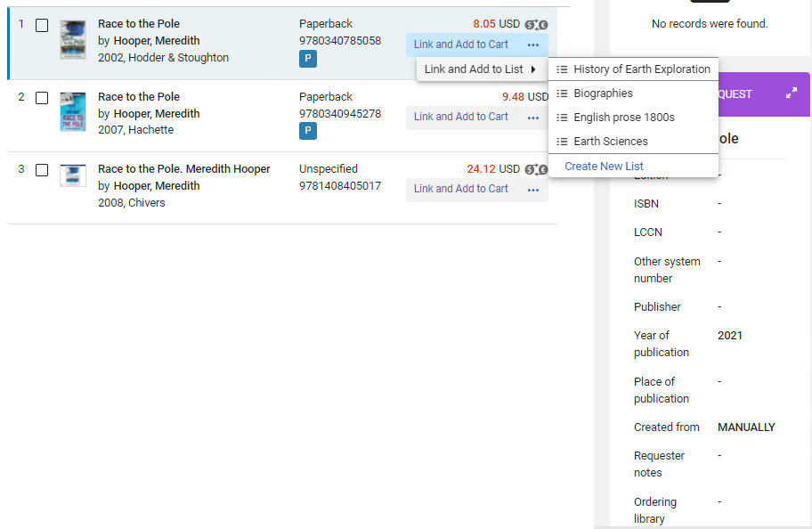Pick the Earth Sciences list
812x529 pixels.
click(610, 142)
